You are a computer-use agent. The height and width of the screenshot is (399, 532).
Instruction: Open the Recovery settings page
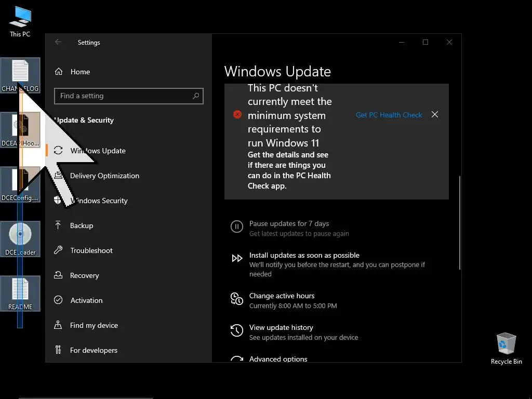point(85,275)
